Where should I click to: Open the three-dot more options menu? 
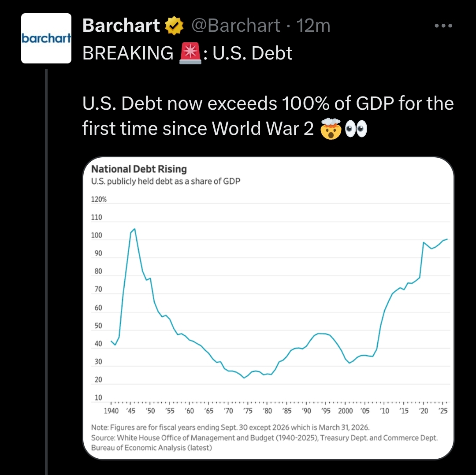click(443, 26)
